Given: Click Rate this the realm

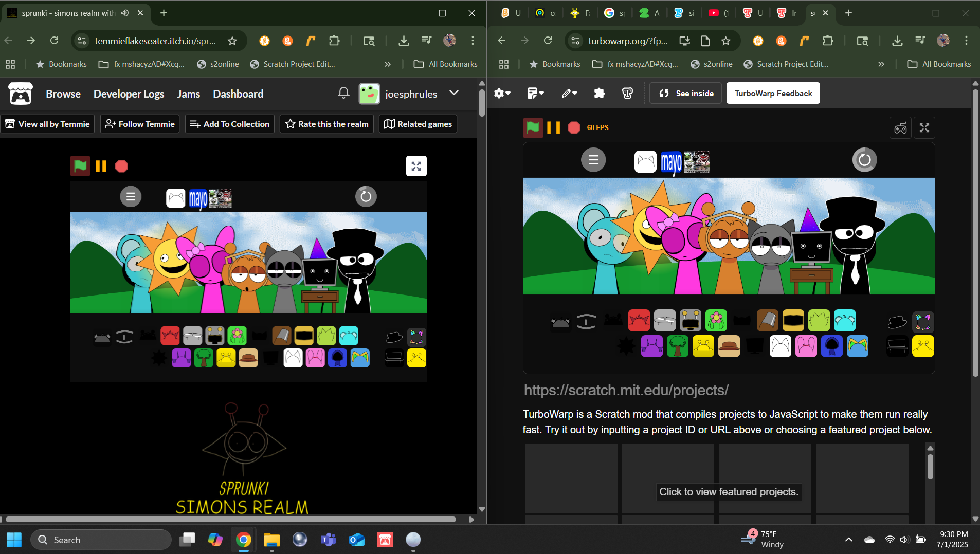Looking at the screenshot, I should pos(327,124).
